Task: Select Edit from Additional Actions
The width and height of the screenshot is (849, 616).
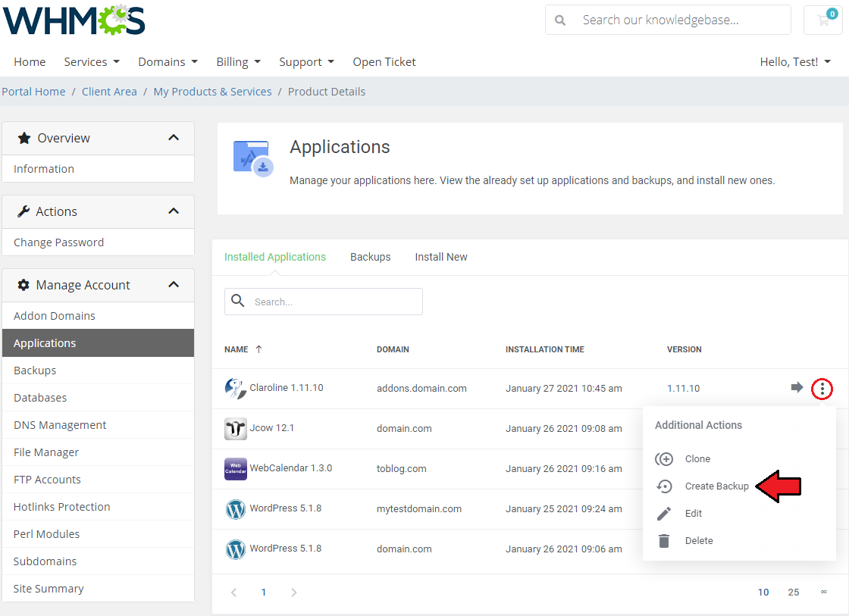Action: tap(693, 514)
